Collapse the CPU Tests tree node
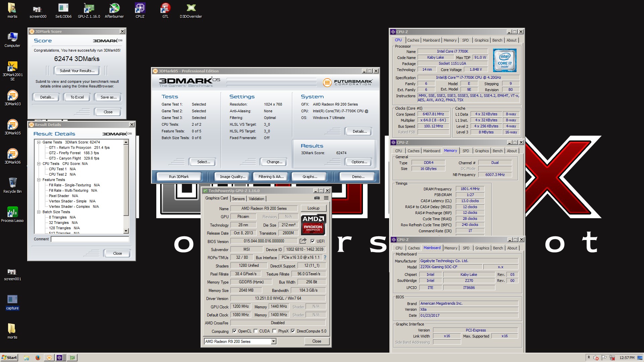The width and height of the screenshot is (644, 362). coord(39,164)
